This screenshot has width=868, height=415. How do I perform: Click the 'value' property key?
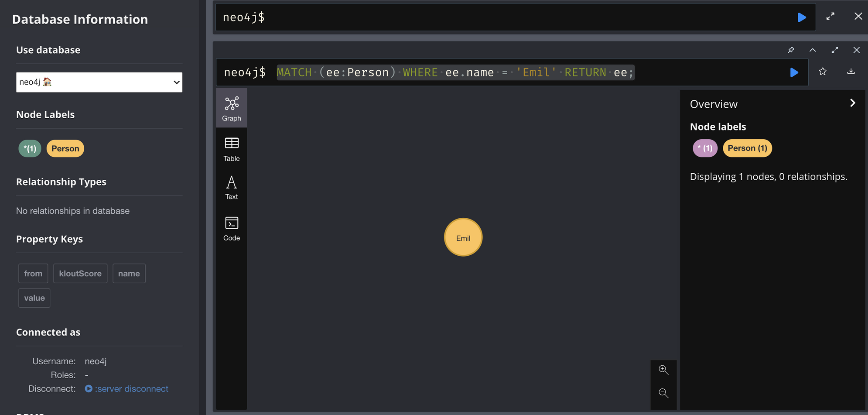pos(34,298)
